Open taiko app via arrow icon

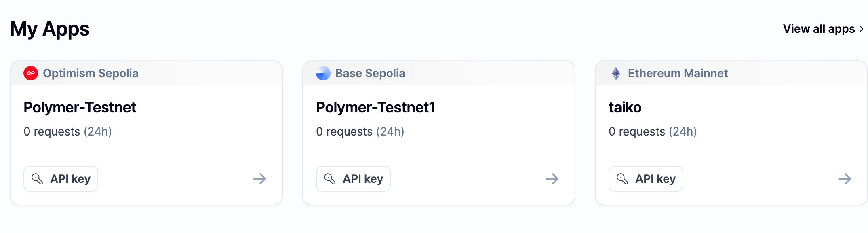point(845,179)
